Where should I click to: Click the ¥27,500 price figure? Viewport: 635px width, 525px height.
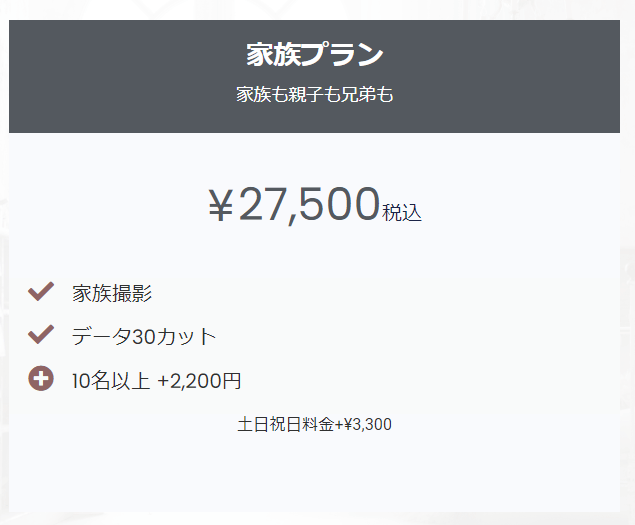294,205
